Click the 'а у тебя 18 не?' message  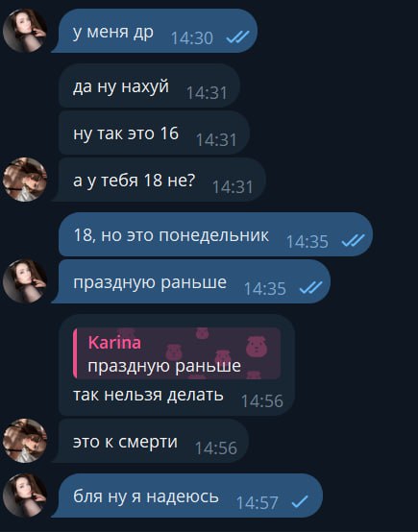[159, 180]
